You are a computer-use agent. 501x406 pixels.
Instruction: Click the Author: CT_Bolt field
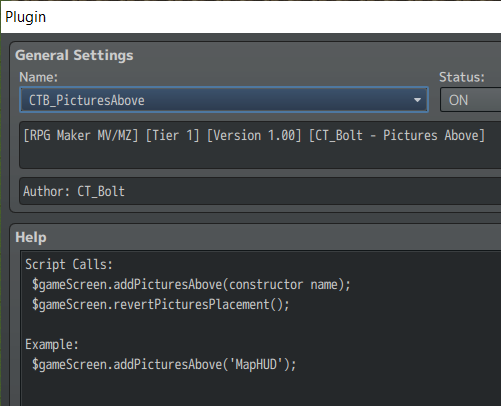point(260,191)
